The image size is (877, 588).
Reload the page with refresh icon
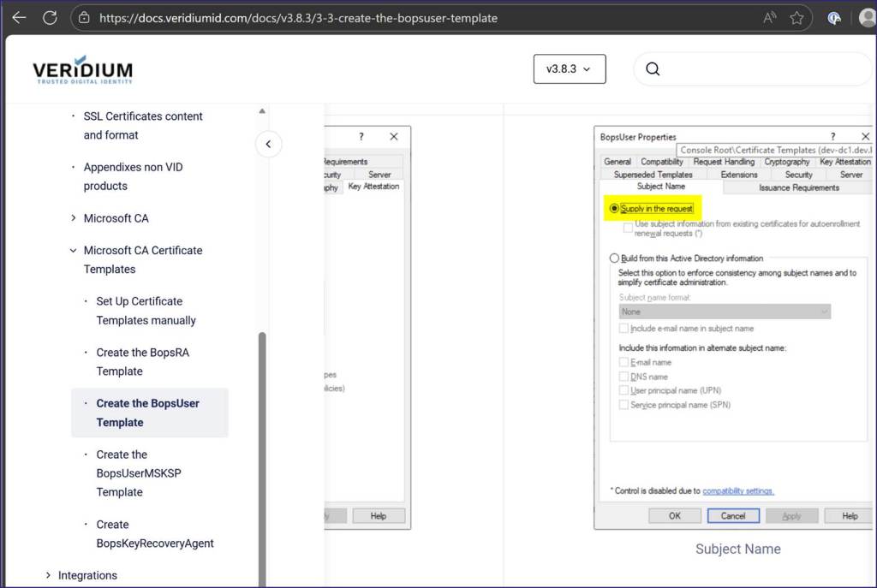(x=50, y=17)
